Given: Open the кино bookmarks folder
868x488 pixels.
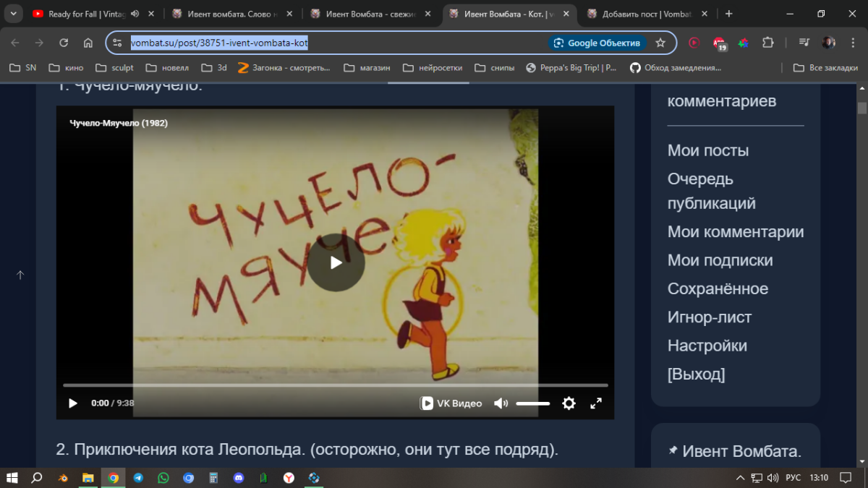Looking at the screenshot, I should click(66, 68).
